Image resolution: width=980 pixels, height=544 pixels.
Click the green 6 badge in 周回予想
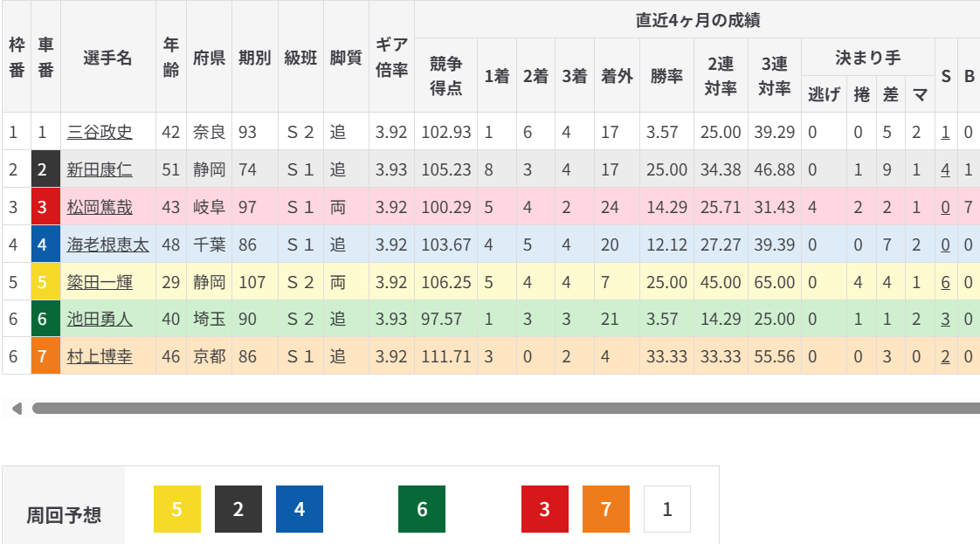point(422,509)
